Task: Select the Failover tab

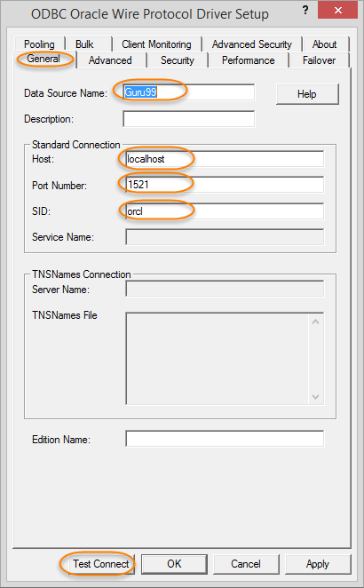Action: tap(319, 60)
